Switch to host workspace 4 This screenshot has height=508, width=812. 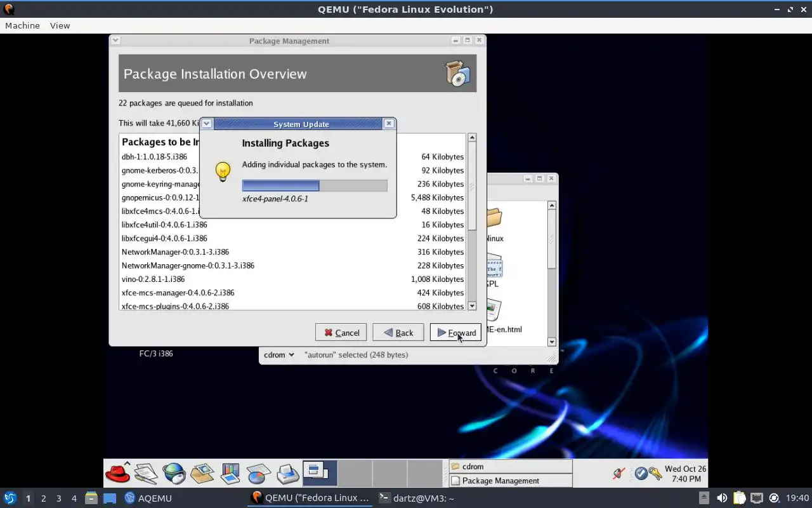(74, 498)
